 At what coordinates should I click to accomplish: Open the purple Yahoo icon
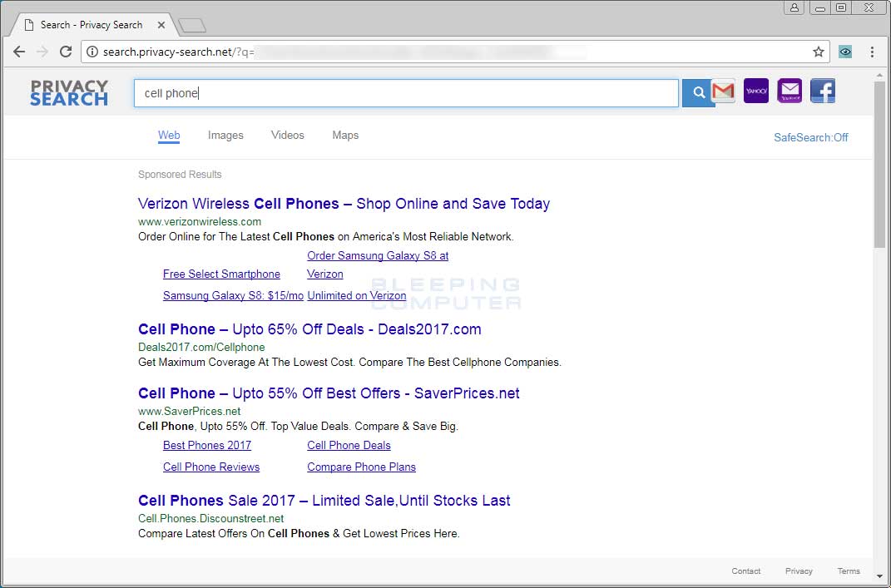755,91
